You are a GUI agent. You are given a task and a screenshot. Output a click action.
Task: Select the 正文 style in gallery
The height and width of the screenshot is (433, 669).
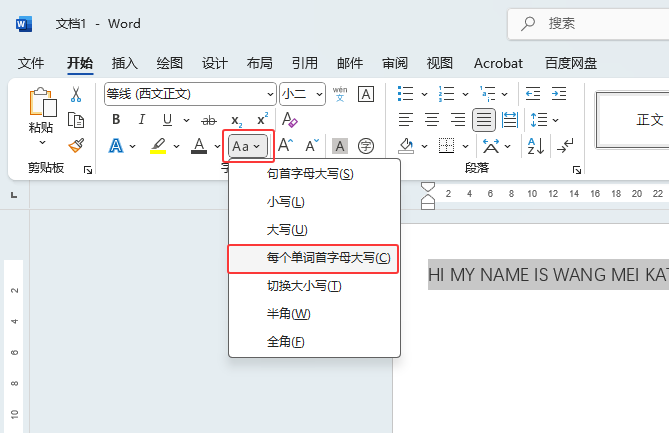point(633,120)
